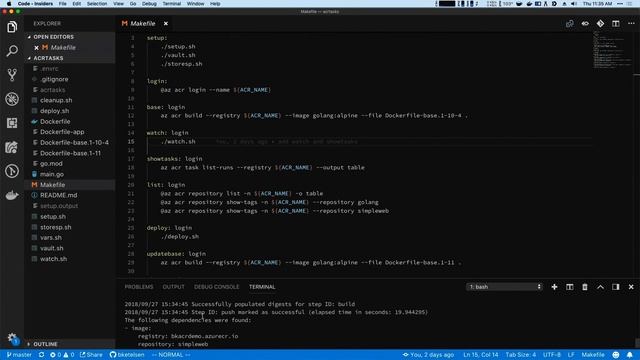
Task: Open the Manage gear at bottom of activity bar
Action: pyautogui.click(x=12, y=338)
